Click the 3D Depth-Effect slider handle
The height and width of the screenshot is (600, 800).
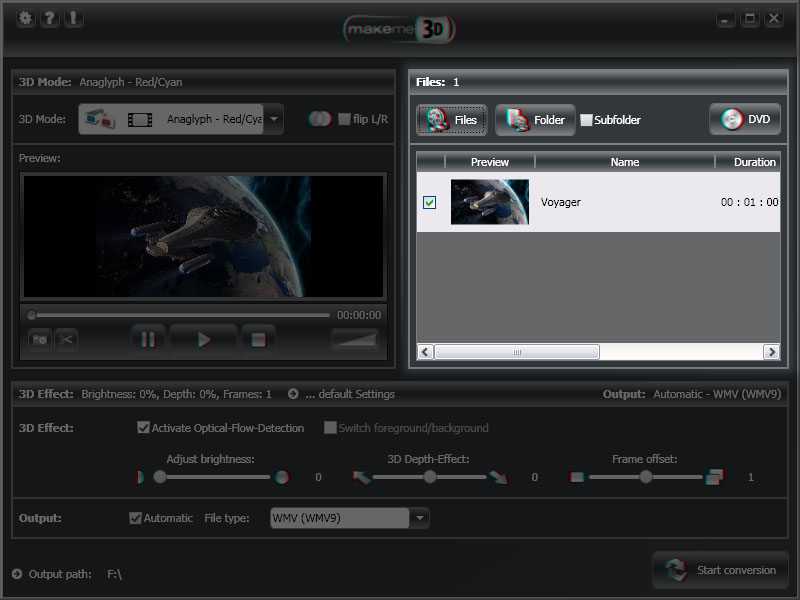430,477
